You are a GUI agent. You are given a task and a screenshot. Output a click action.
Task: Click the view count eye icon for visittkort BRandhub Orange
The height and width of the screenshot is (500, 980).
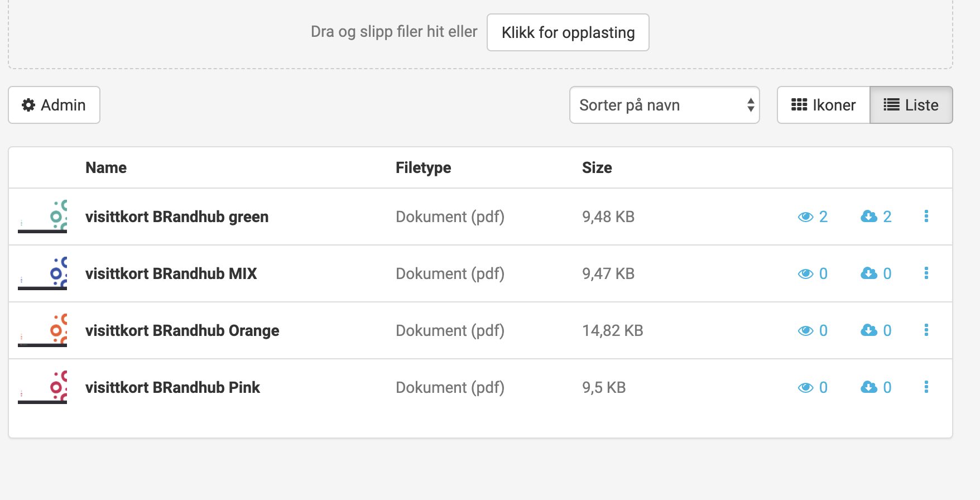click(805, 330)
